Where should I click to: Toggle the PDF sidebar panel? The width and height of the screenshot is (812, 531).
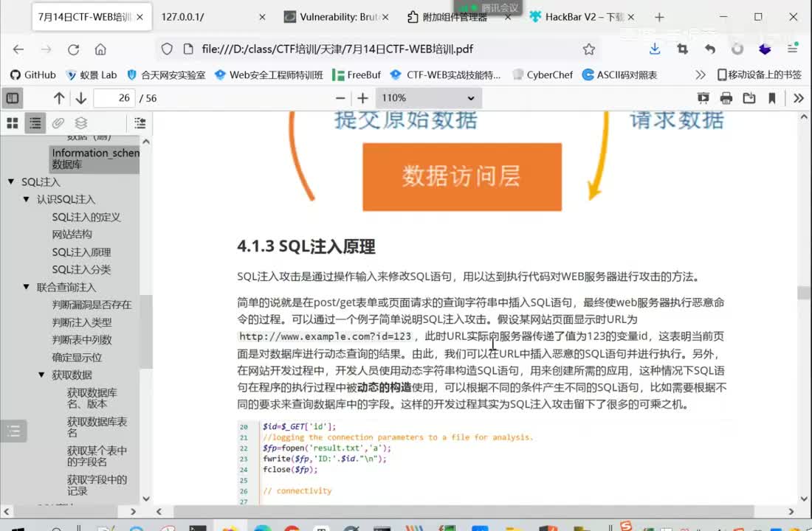pyautogui.click(x=13, y=98)
